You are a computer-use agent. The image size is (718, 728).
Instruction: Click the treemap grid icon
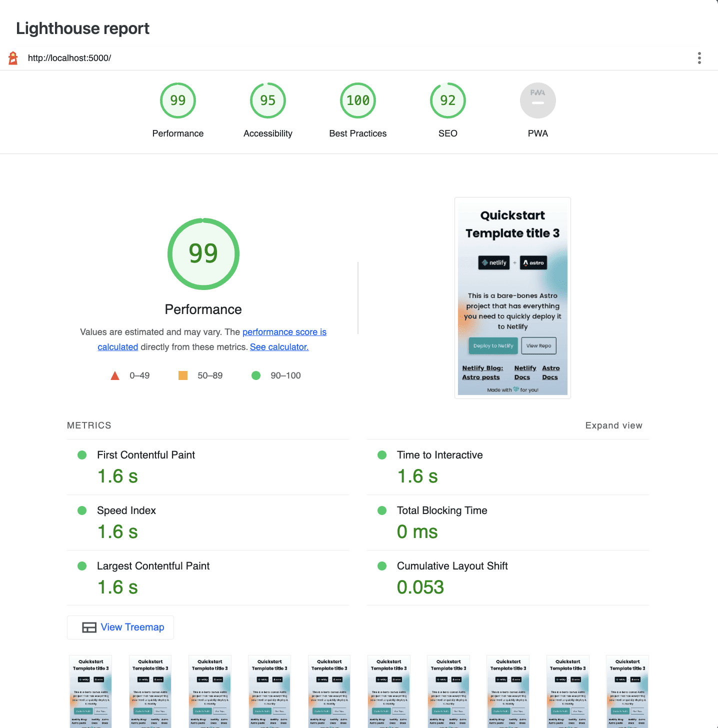point(89,627)
